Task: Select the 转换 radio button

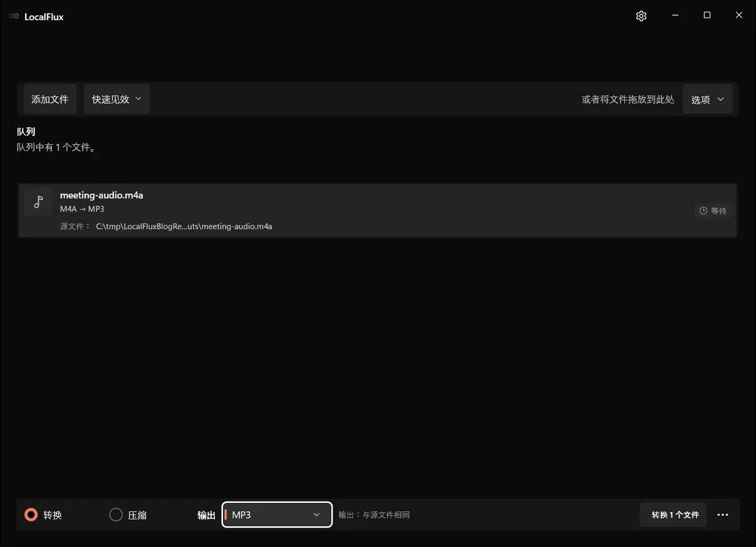Action: [x=31, y=515]
